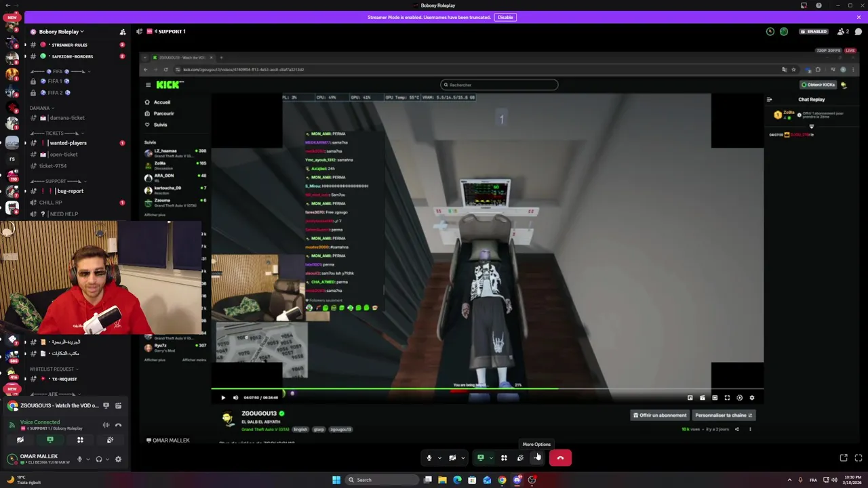Click Kick search field Rechercher

pos(499,85)
